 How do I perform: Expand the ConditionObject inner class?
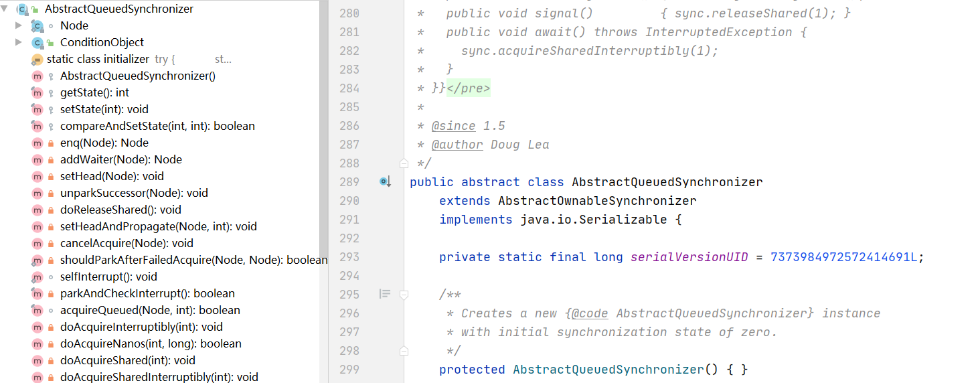[19, 42]
